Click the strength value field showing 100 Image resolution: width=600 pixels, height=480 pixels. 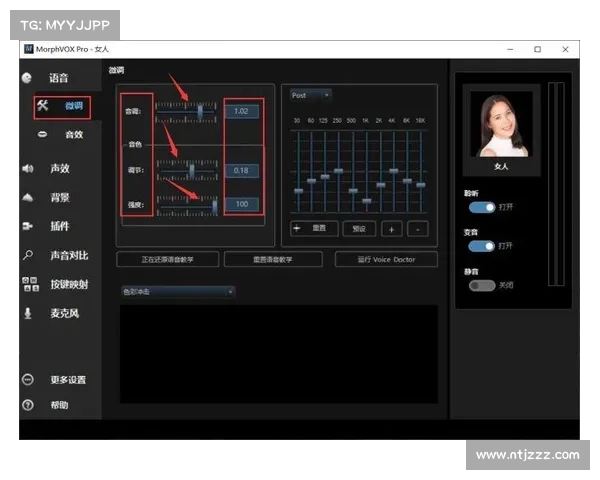click(x=241, y=204)
